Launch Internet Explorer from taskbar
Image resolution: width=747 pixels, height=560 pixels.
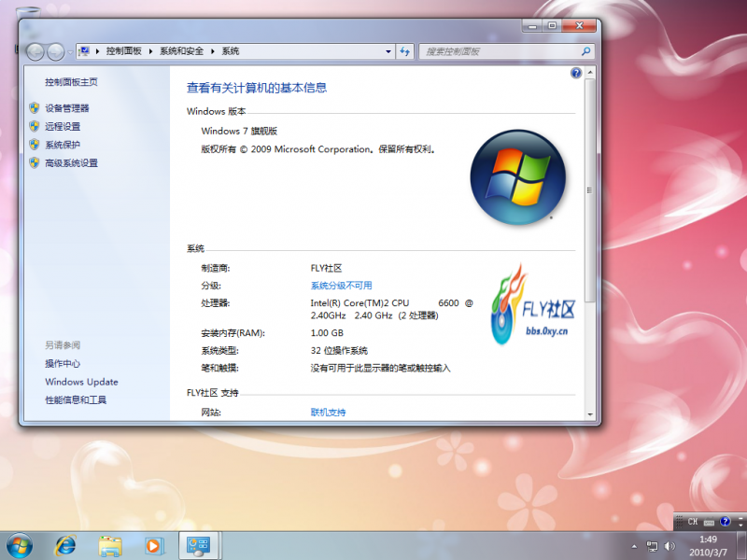coord(64,546)
